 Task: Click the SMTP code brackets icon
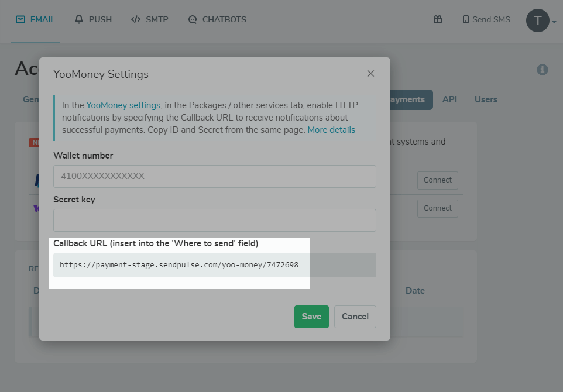136,19
